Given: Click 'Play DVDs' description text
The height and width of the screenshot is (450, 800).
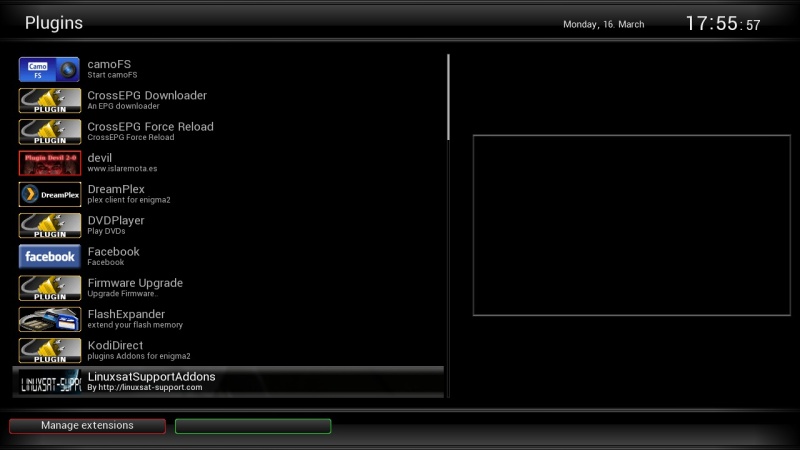Looking at the screenshot, I should [106, 231].
